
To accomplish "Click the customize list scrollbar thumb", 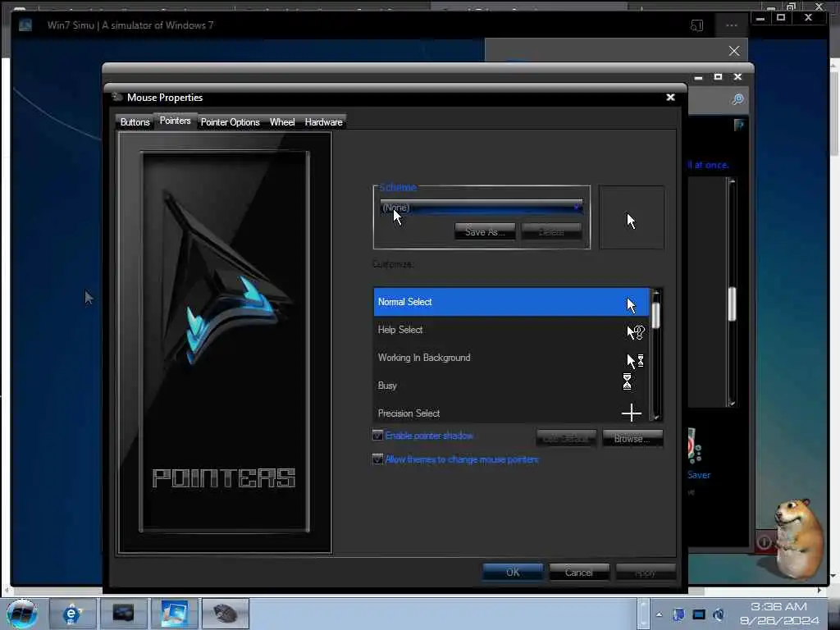I will (655, 315).
